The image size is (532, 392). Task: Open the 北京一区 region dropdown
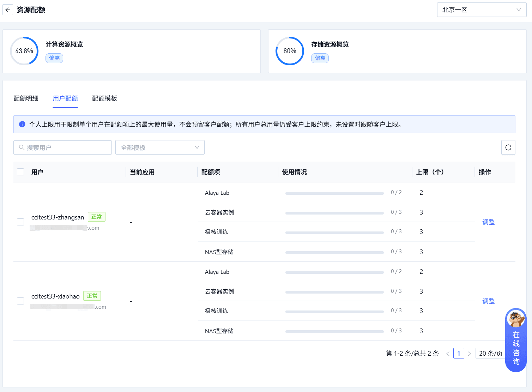pos(482,10)
